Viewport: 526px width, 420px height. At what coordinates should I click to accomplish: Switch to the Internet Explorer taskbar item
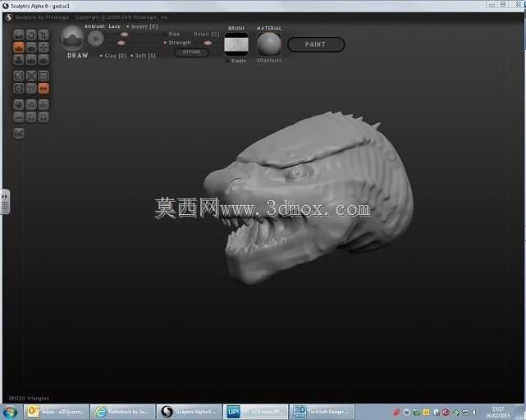[x=122, y=412]
